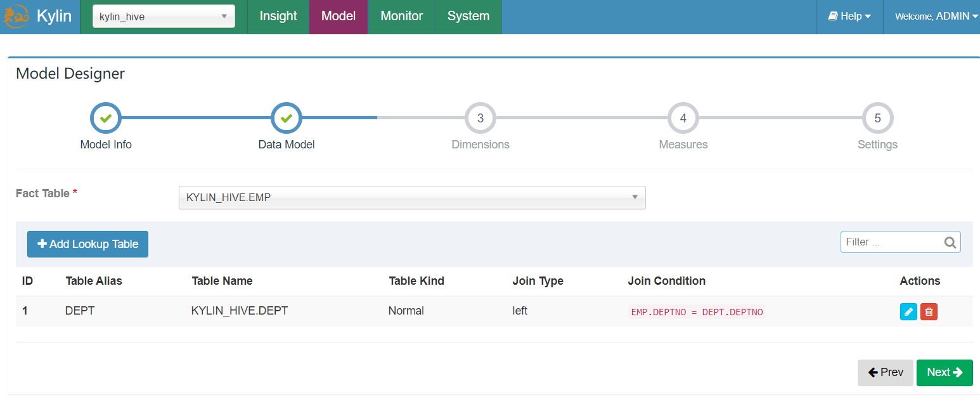Image resolution: width=980 pixels, height=397 pixels.
Task: Jump to step 5 Settings circle
Action: coord(877,118)
